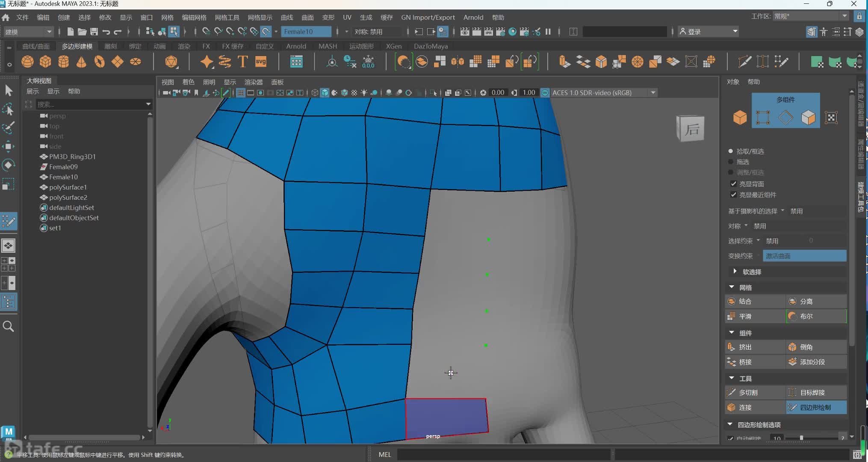The image size is (868, 462).
Task: Click the save scene icon
Action: click(94, 31)
